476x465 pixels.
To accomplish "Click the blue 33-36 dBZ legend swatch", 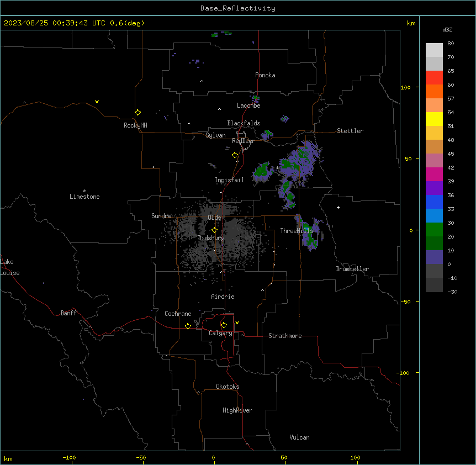I will (434, 202).
